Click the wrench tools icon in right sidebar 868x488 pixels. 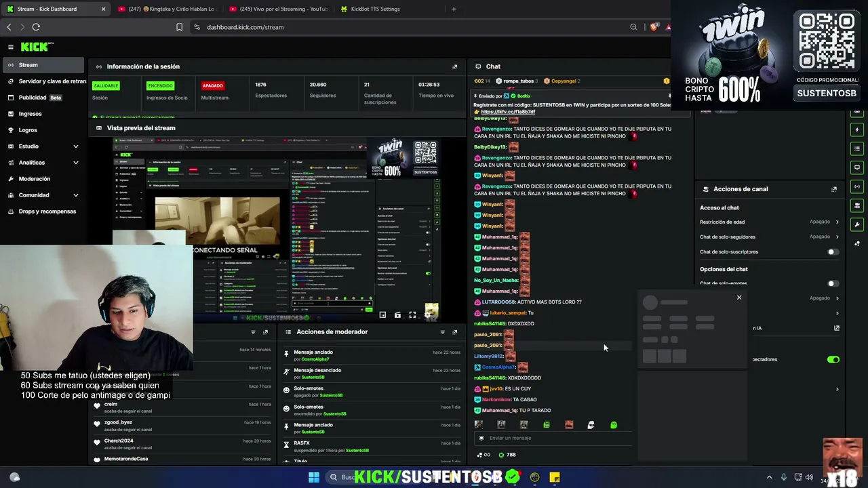(857, 224)
